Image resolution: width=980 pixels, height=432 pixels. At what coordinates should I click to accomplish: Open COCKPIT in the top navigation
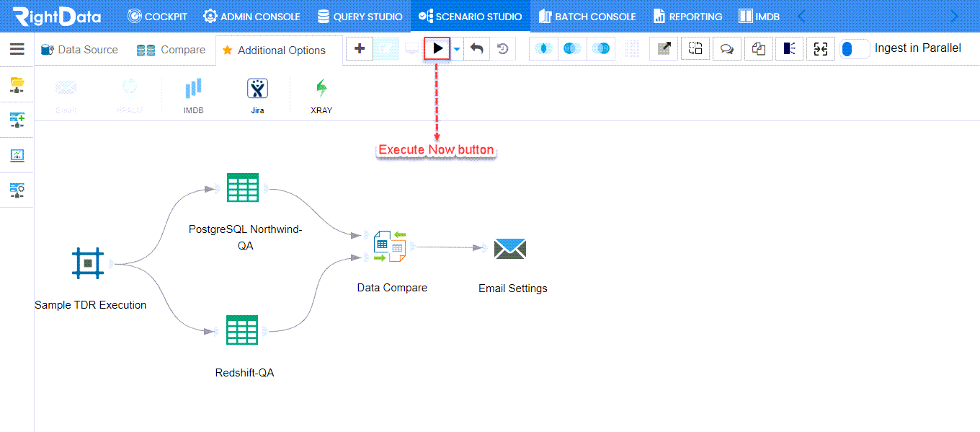pyautogui.click(x=156, y=16)
